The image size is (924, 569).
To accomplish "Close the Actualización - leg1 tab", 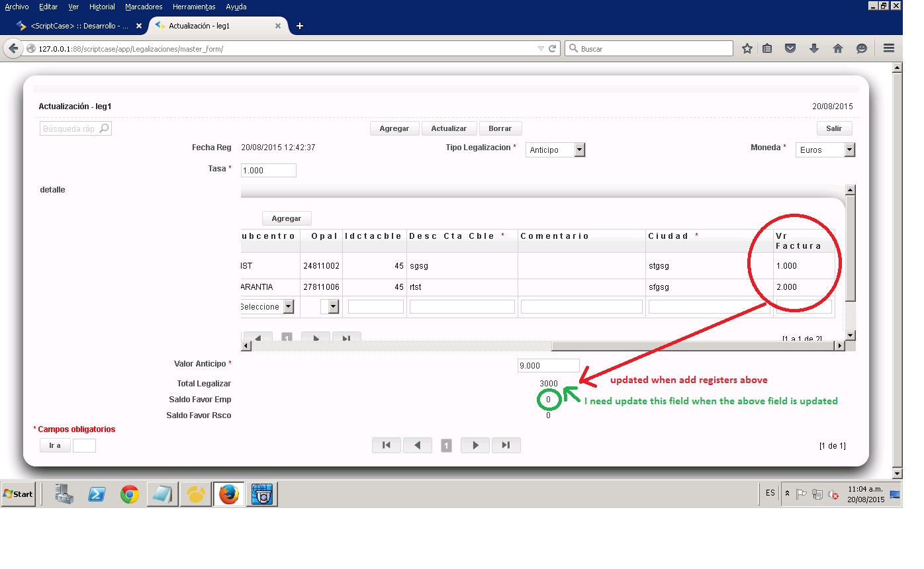I will [278, 26].
